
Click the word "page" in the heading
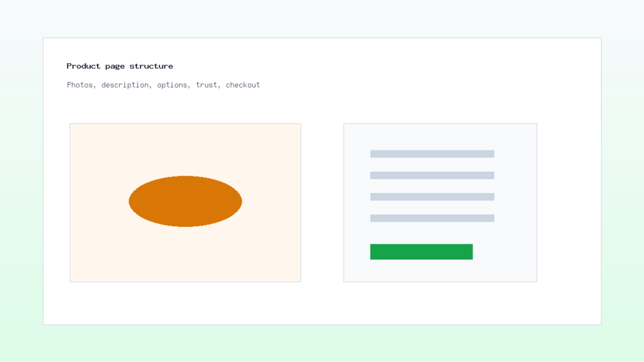[x=115, y=67]
